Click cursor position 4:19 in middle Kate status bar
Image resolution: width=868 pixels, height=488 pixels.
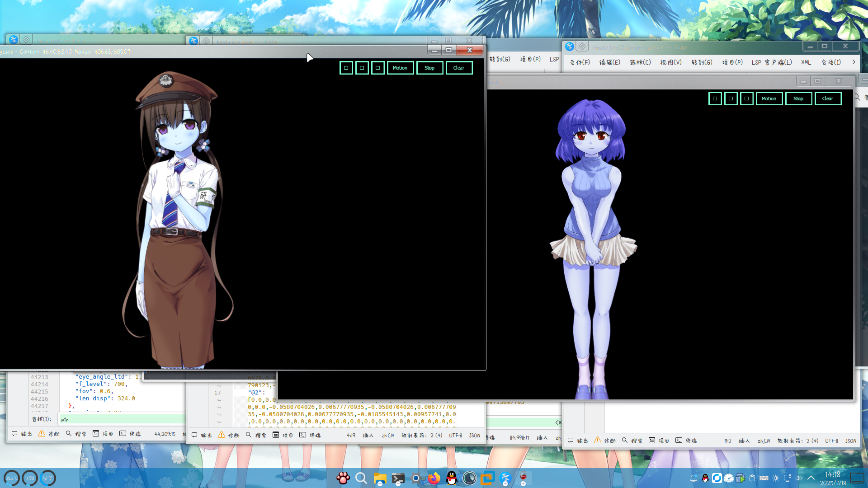pos(351,436)
